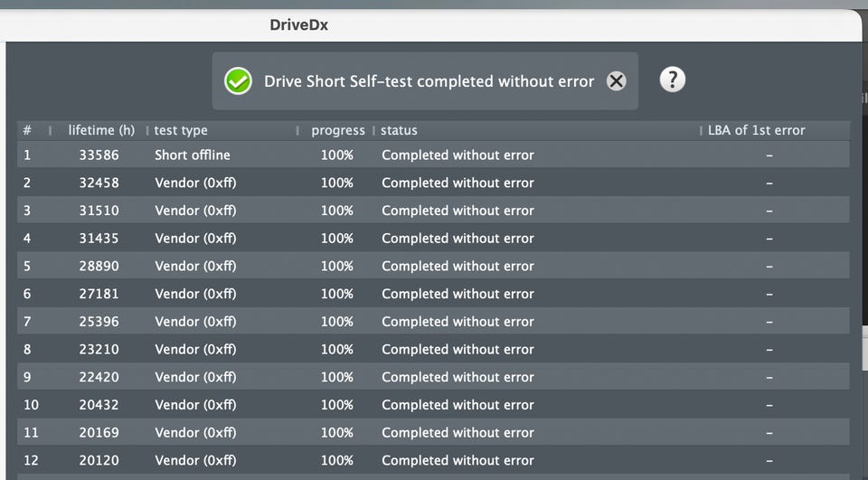The width and height of the screenshot is (868, 480).
Task: Open help via question mark icon
Action: [x=673, y=80]
